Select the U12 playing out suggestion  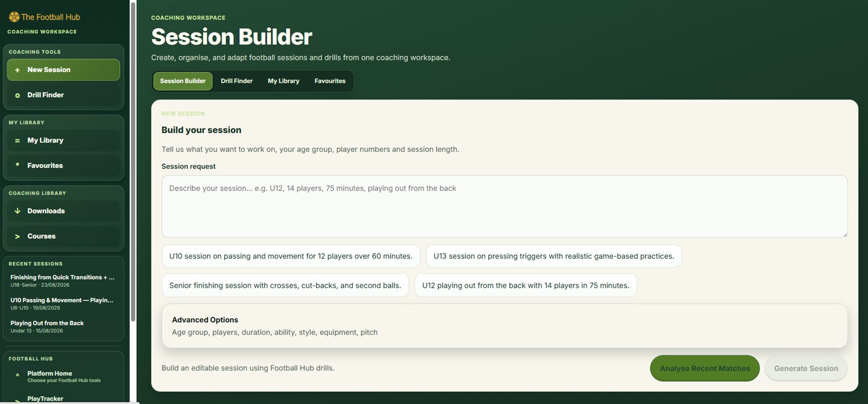click(x=526, y=286)
